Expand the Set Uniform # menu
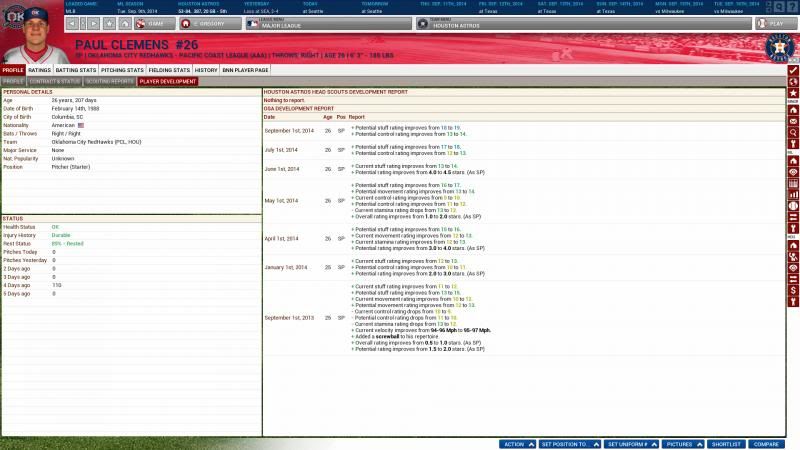The image size is (800, 450). pyautogui.click(x=632, y=444)
